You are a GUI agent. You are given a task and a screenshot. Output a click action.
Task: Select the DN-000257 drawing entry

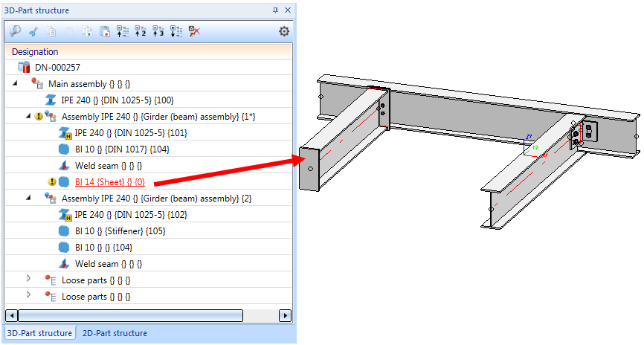click(57, 68)
